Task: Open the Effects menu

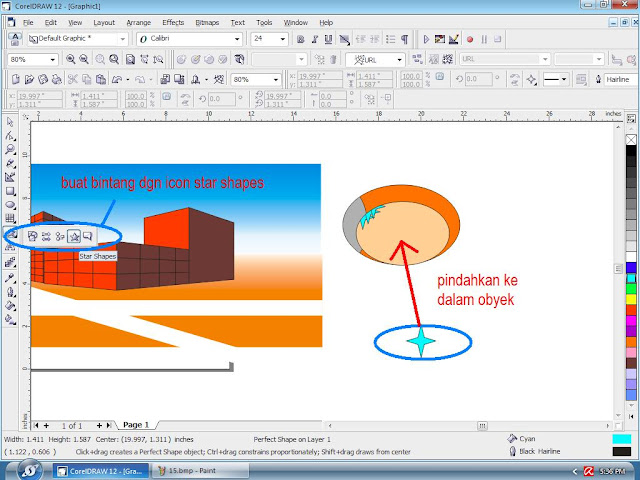Action: (x=173, y=22)
